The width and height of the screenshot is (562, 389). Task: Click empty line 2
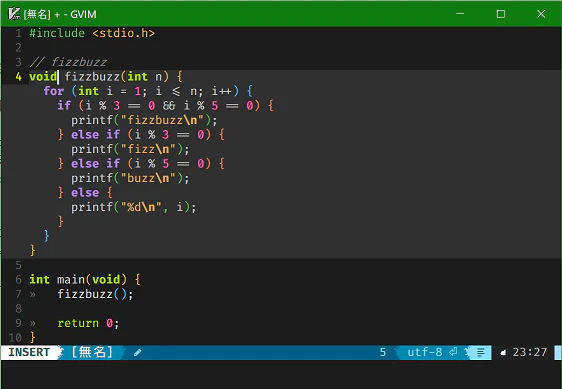click(x=281, y=48)
